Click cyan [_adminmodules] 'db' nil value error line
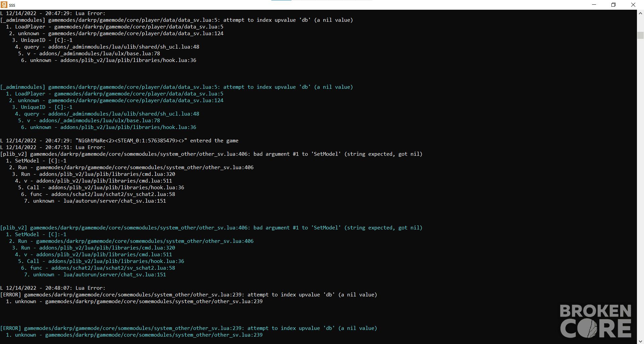Image resolution: width=644 pixels, height=344 pixels. 176,87
